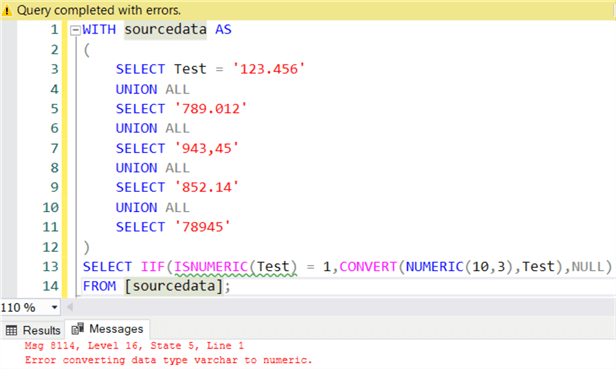Click UNION ALL on line 8
This screenshot has width=616, height=369.
[152, 168]
